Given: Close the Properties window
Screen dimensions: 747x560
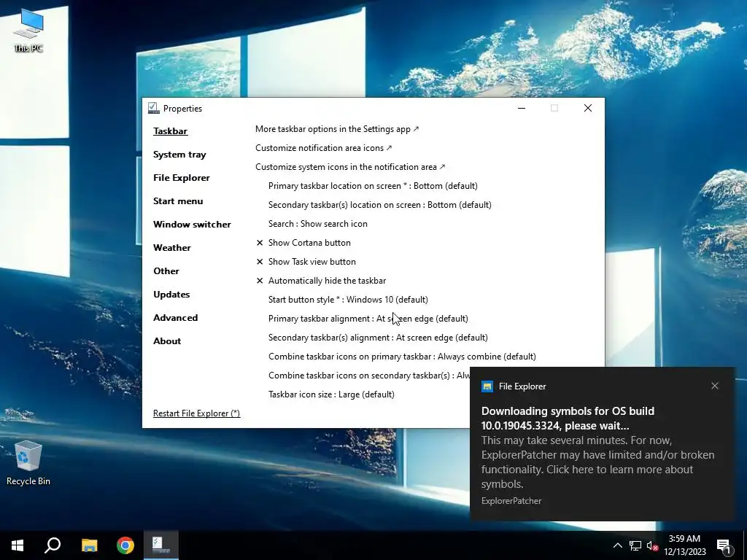Looking at the screenshot, I should (x=588, y=108).
